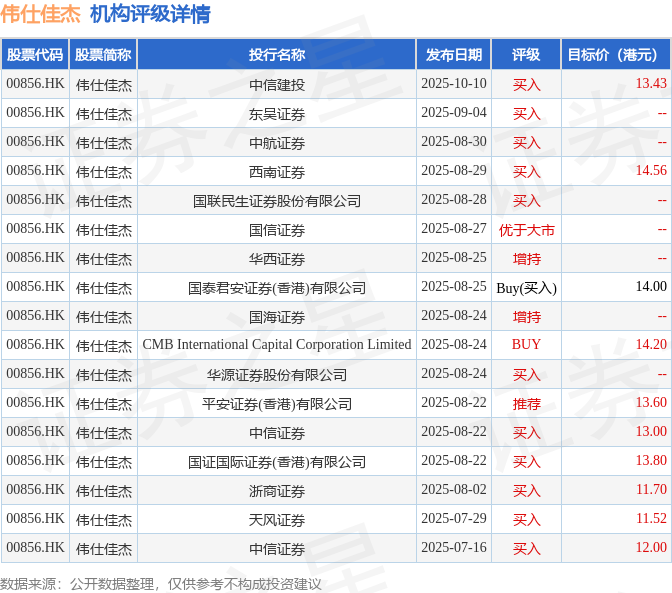
Task: Click the Buy(买入) rating cell
Action: click(526, 288)
